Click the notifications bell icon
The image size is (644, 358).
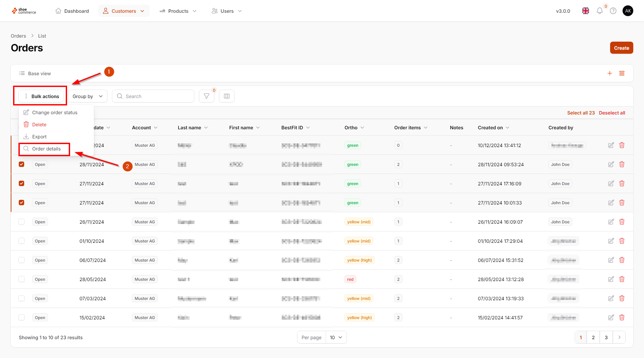(600, 11)
